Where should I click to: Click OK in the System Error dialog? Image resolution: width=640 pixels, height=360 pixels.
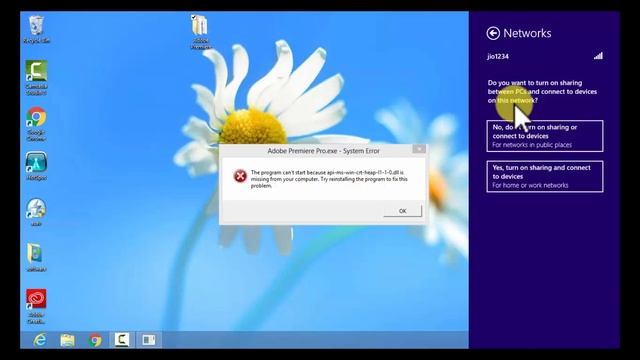(x=402, y=211)
